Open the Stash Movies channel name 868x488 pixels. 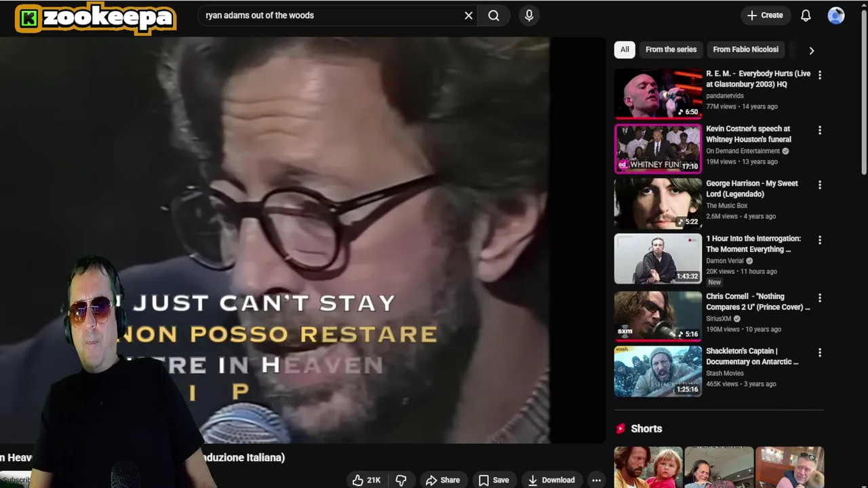coord(725,373)
